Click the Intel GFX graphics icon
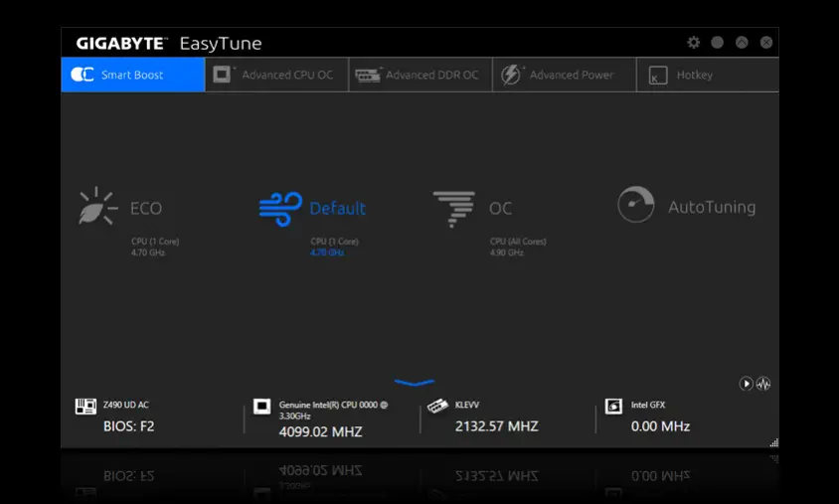The height and width of the screenshot is (504, 839). [x=613, y=407]
